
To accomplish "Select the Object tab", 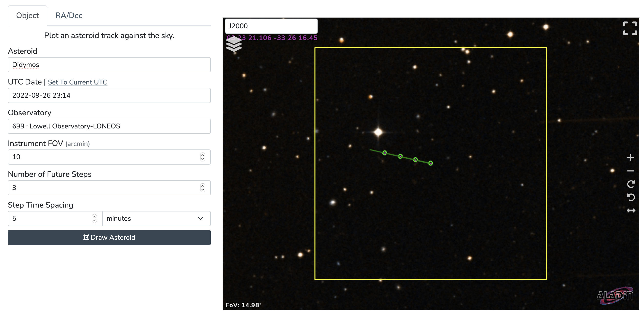I will [28, 16].
